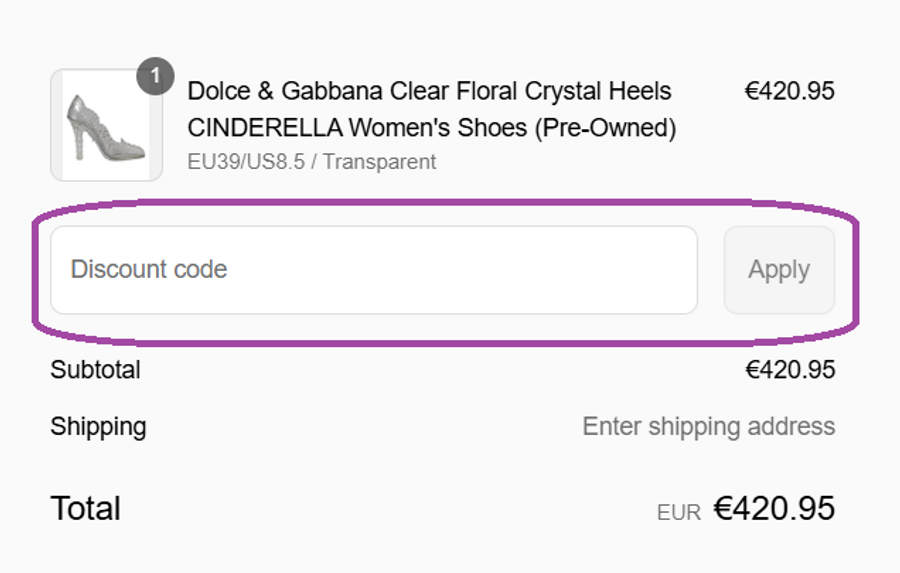Click the EUR currency code
Screen dimensions: 900x573
tap(678, 513)
